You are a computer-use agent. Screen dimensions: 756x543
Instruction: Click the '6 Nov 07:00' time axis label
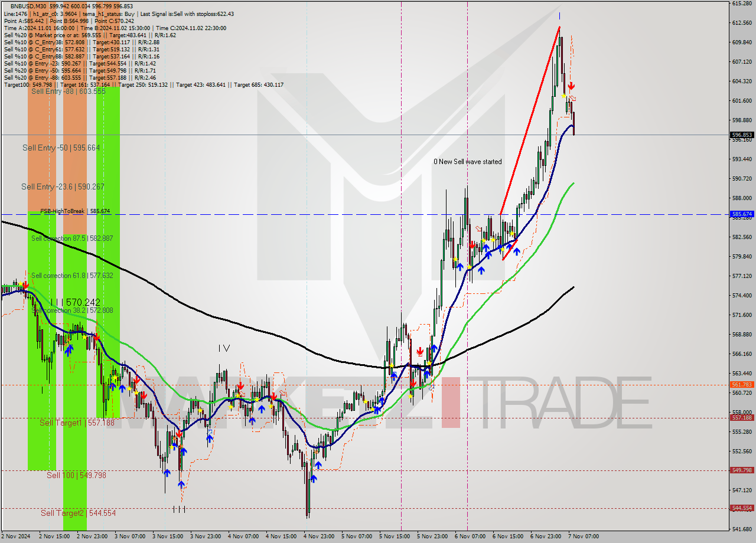pos(471,537)
